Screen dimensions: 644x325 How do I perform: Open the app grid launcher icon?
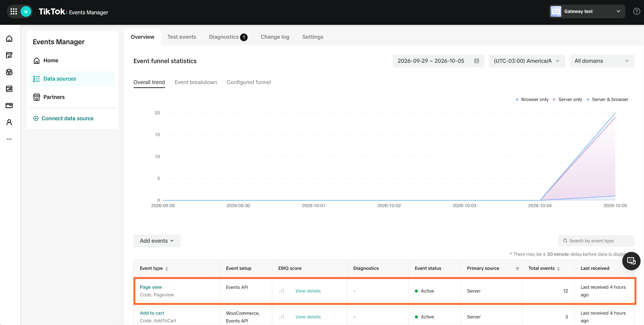click(x=14, y=12)
